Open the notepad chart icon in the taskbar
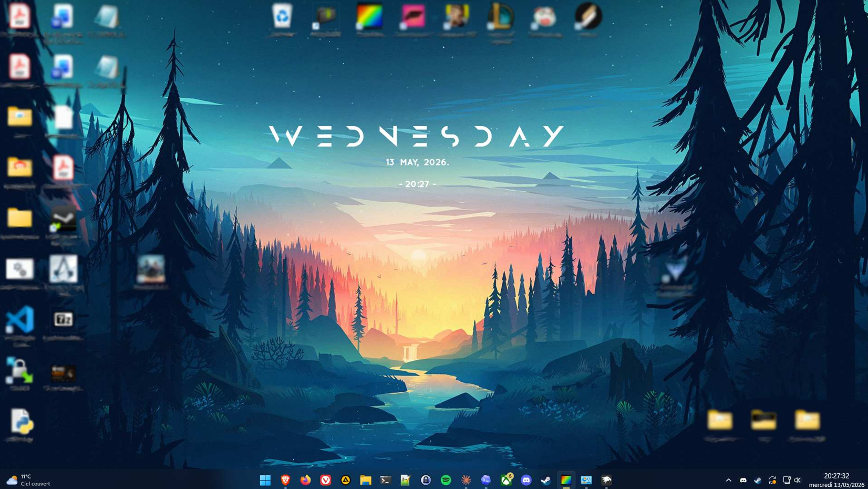Screen dimensions: 868x489 (406, 480)
